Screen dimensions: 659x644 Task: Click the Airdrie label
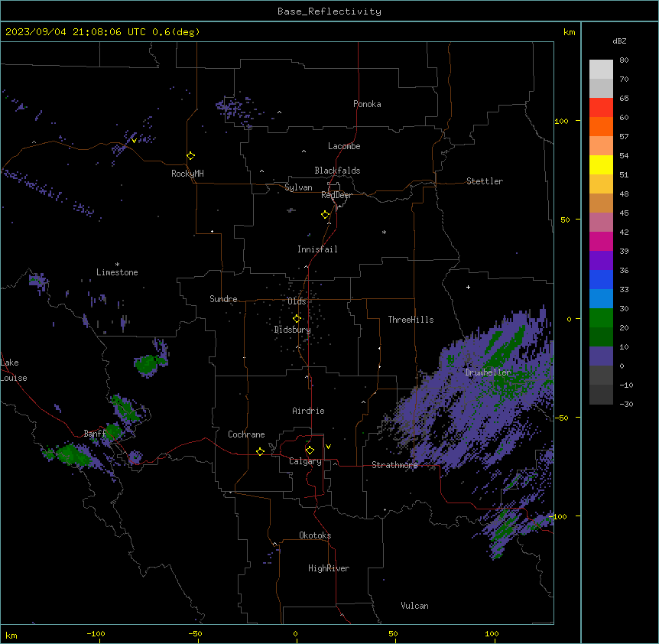309,411
